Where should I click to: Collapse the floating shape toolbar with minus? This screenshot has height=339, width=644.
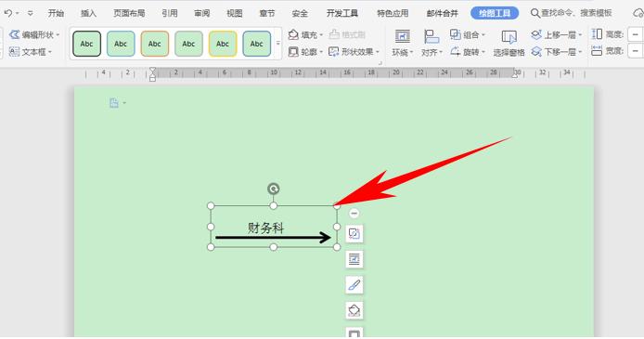point(354,214)
